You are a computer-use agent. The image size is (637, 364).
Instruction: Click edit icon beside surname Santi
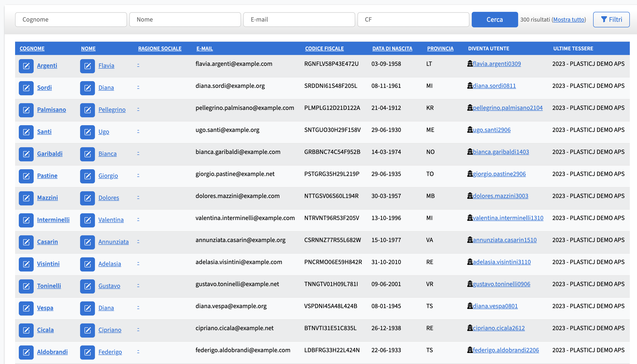26,132
